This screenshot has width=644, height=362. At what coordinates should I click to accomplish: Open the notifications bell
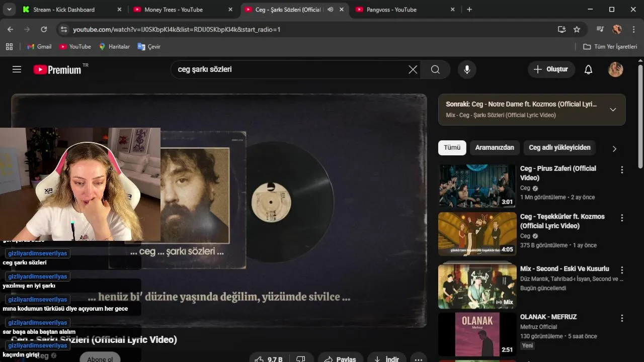(x=588, y=69)
